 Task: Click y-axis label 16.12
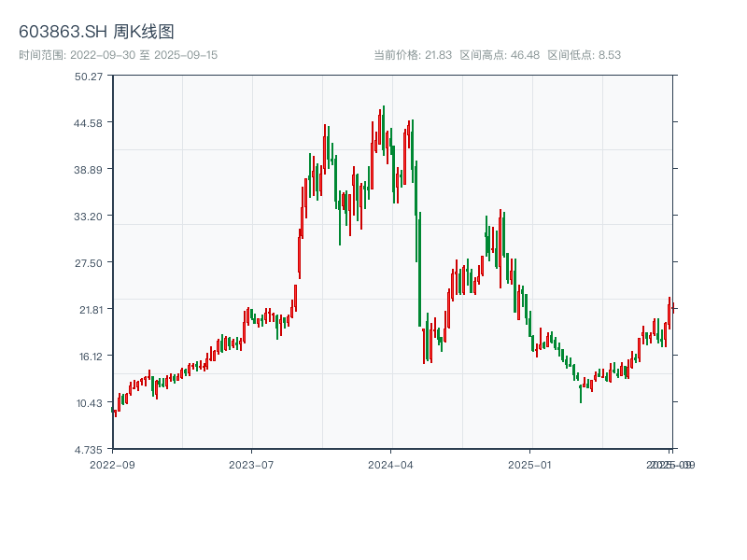pyautogui.click(x=91, y=357)
